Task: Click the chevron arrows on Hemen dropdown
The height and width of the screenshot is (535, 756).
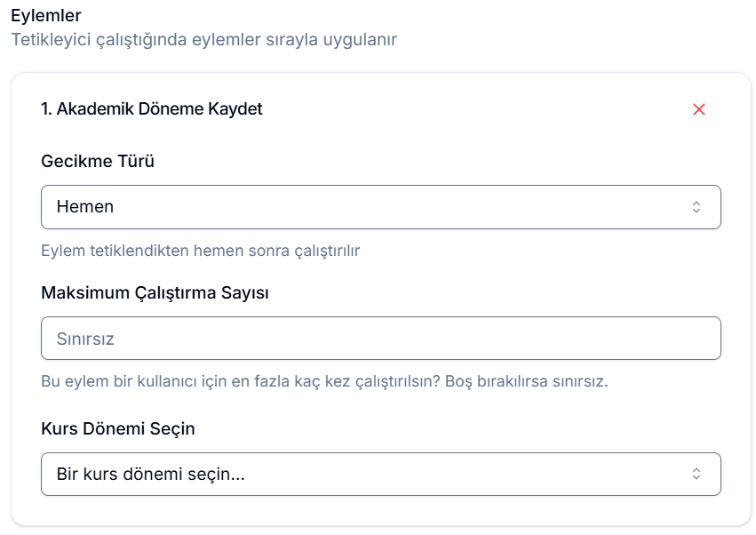Action: pyautogui.click(x=696, y=207)
